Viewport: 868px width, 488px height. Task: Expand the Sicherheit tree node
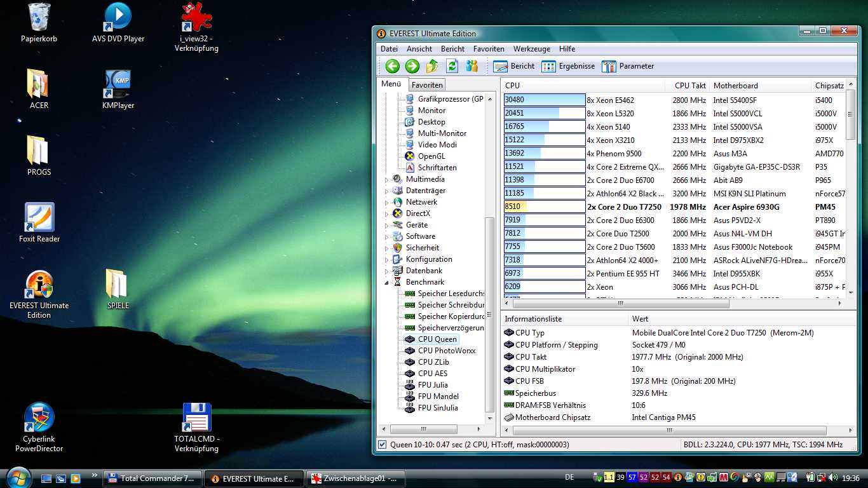pos(386,248)
